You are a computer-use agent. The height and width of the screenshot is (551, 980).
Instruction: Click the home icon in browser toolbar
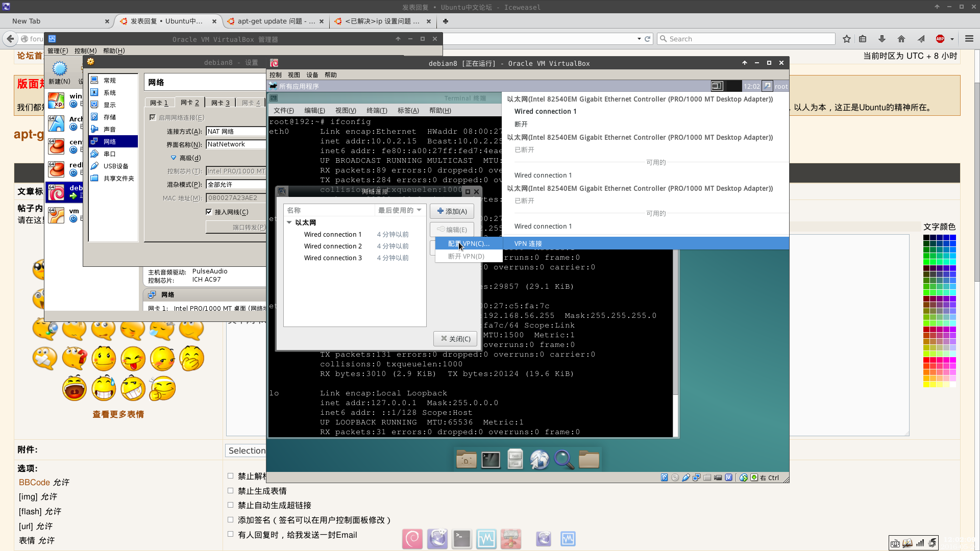pos(901,39)
